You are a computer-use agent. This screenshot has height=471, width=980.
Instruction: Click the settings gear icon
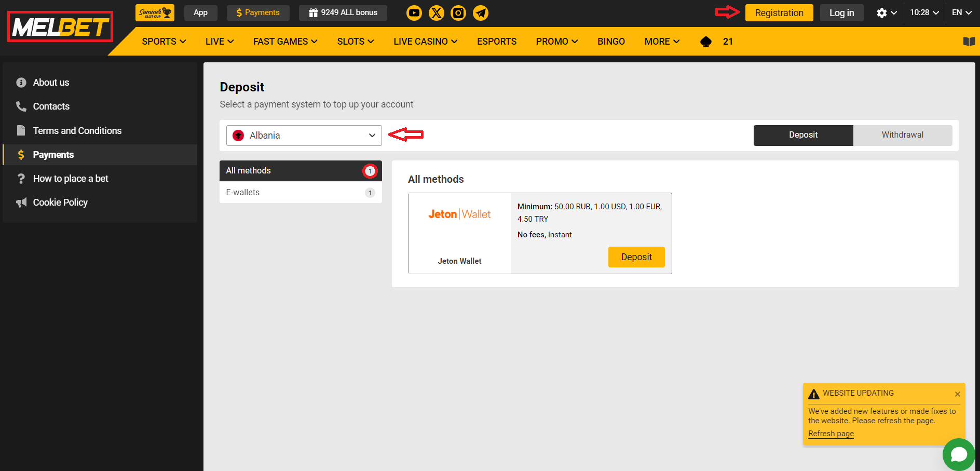882,12
